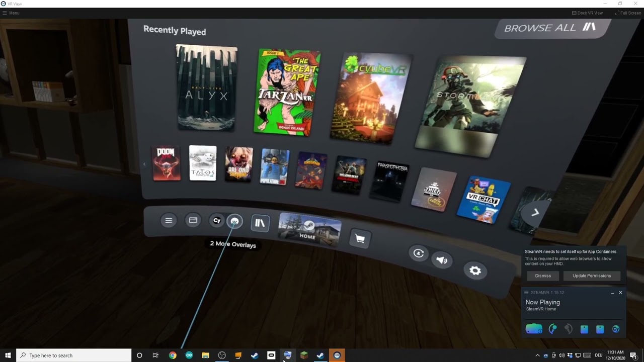
Task: Select the Thief Simulator VR tile
Action: pyautogui.click(x=434, y=189)
